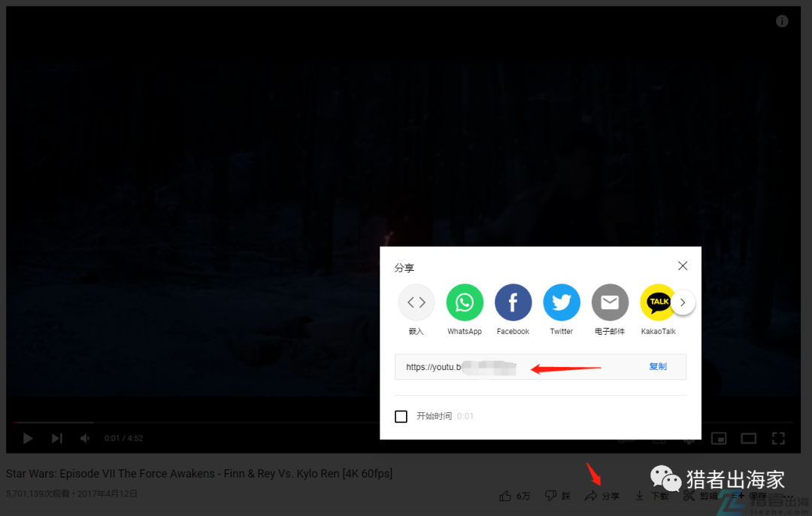The image size is (812, 516).
Task: Mute the video volume
Action: 86,438
